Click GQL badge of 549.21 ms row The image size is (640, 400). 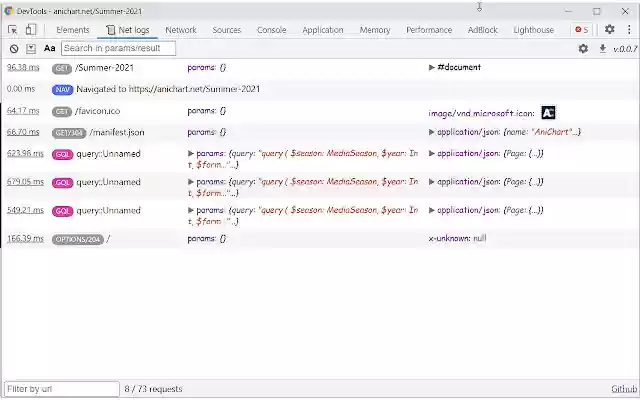point(62,211)
